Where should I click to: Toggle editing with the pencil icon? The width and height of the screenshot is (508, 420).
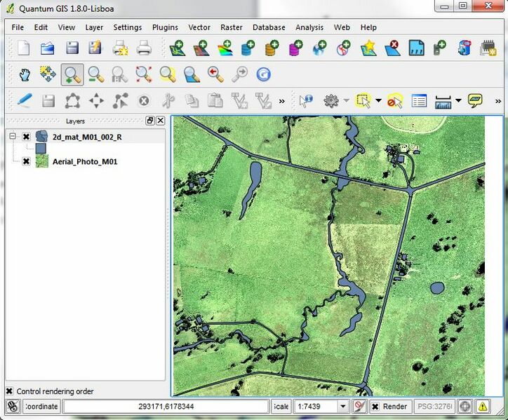tap(25, 101)
